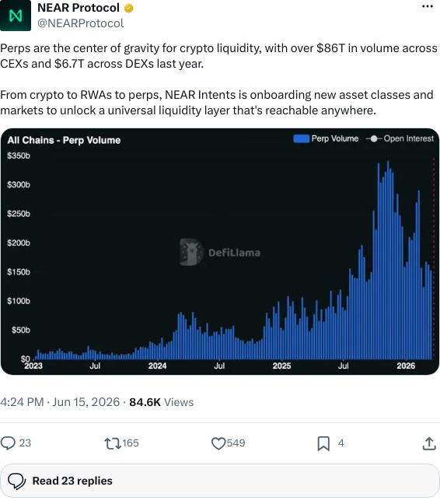Like the tweet with heart icon
The image size is (440, 504).
pyautogui.click(x=218, y=443)
